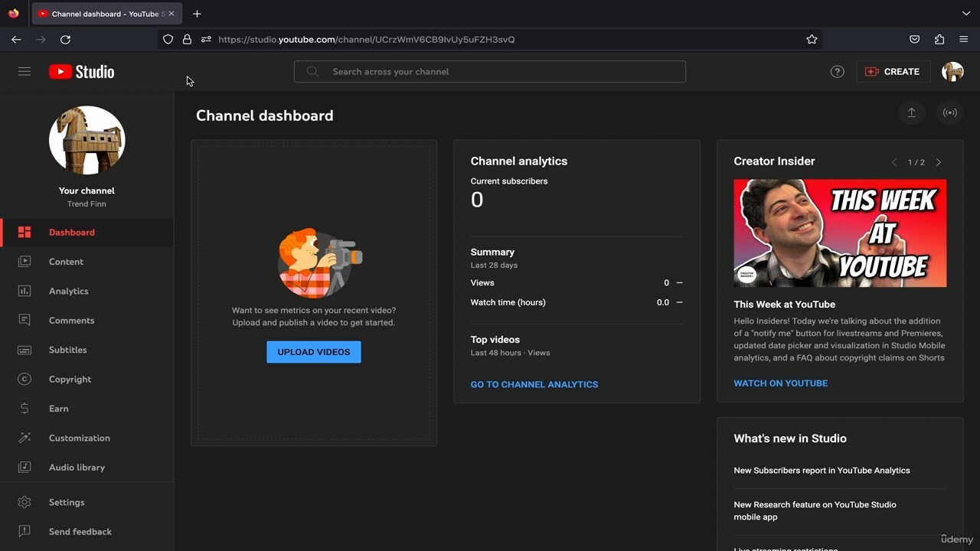Open the hamburger navigation menu

click(x=24, y=71)
